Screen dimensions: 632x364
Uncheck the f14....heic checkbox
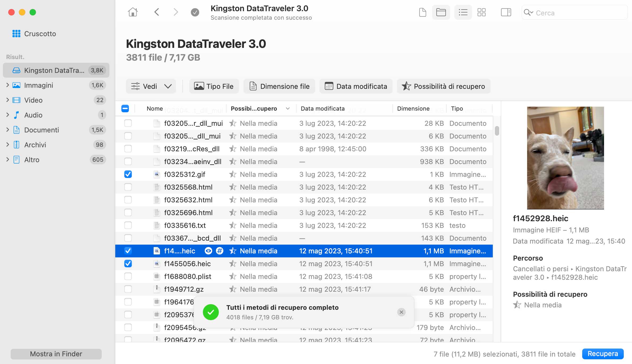pyautogui.click(x=128, y=251)
